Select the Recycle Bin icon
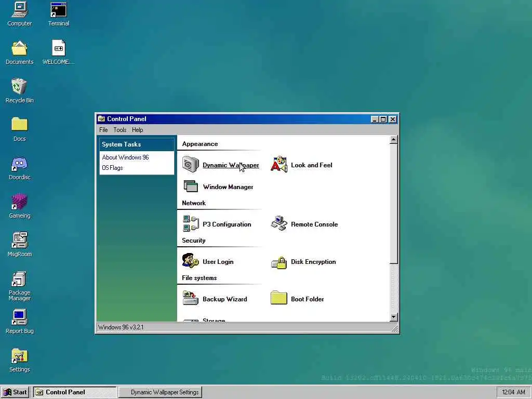Image resolution: width=532 pixels, height=399 pixels. [x=19, y=86]
